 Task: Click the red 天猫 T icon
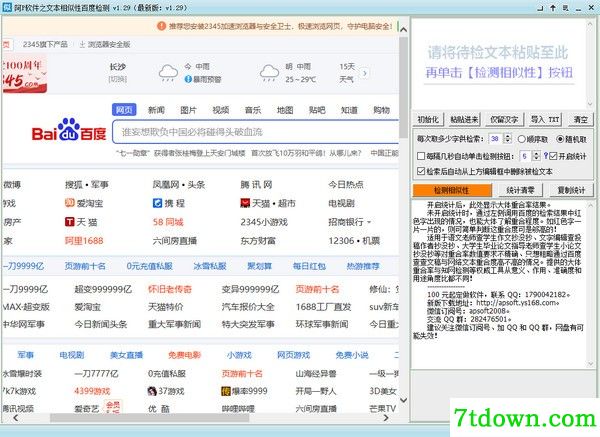point(69,222)
